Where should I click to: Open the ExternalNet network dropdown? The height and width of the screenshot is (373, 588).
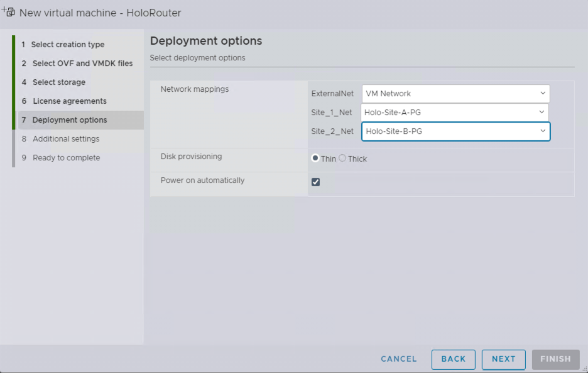(x=455, y=94)
